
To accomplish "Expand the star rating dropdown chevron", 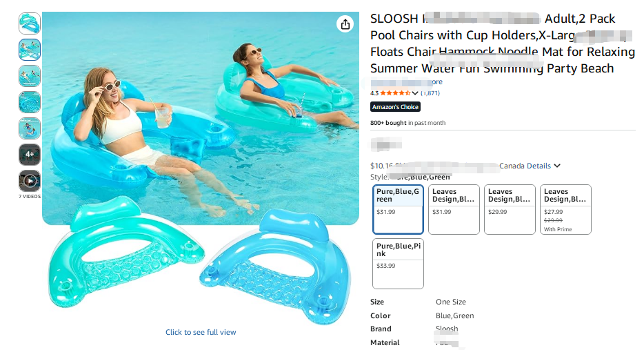I will point(415,93).
